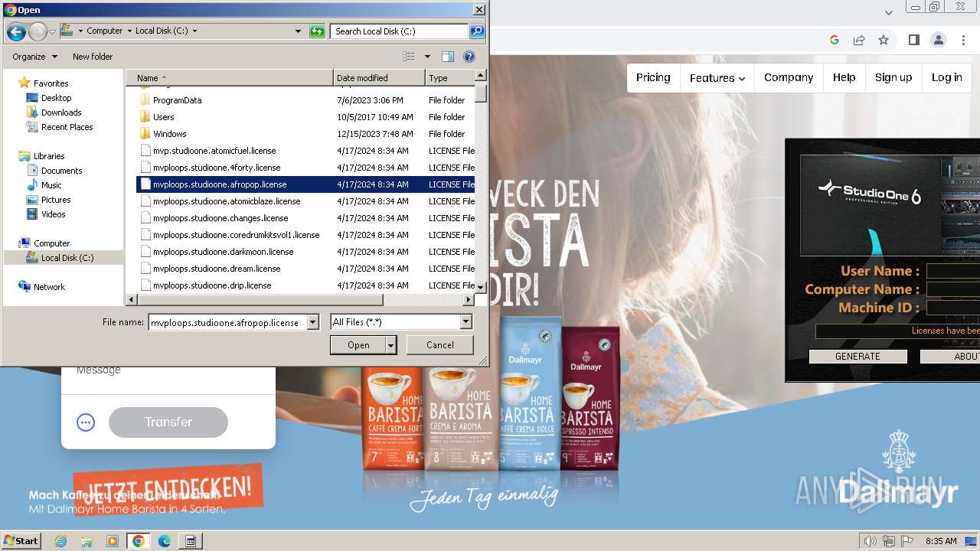Select mvp.studioone.atomicfuel.license file

(214, 151)
